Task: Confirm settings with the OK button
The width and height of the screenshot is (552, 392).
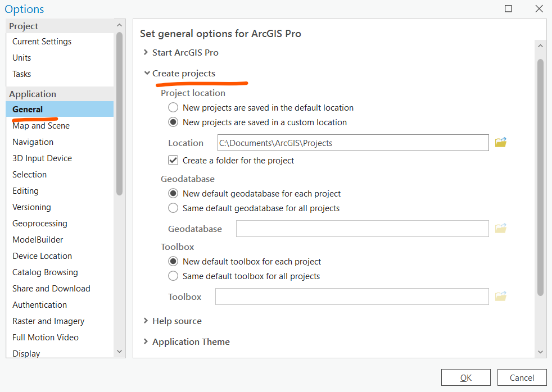Action: click(x=465, y=377)
